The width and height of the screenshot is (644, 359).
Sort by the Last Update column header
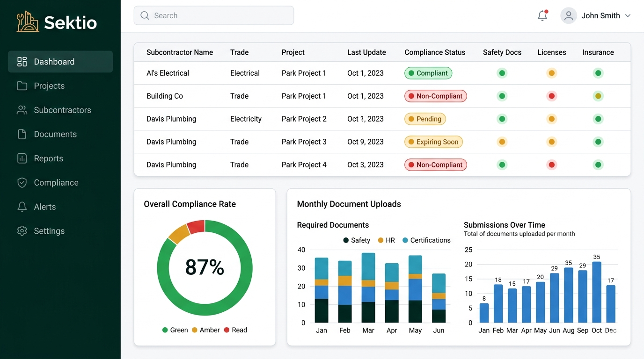point(366,52)
